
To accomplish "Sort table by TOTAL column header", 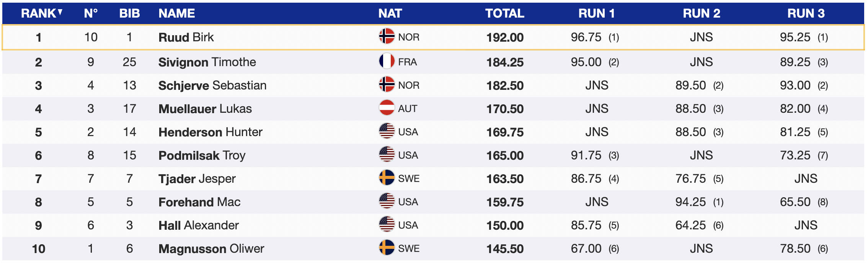I will click(504, 13).
